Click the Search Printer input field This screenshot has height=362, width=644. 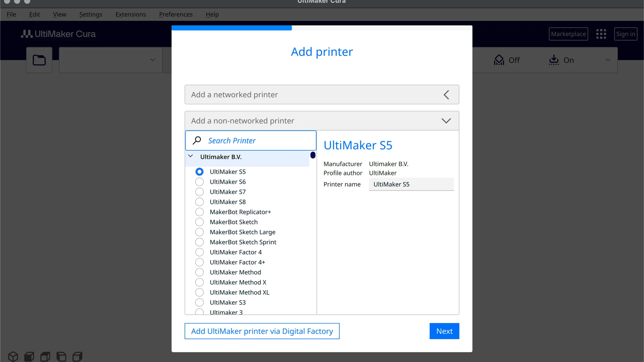point(251,140)
